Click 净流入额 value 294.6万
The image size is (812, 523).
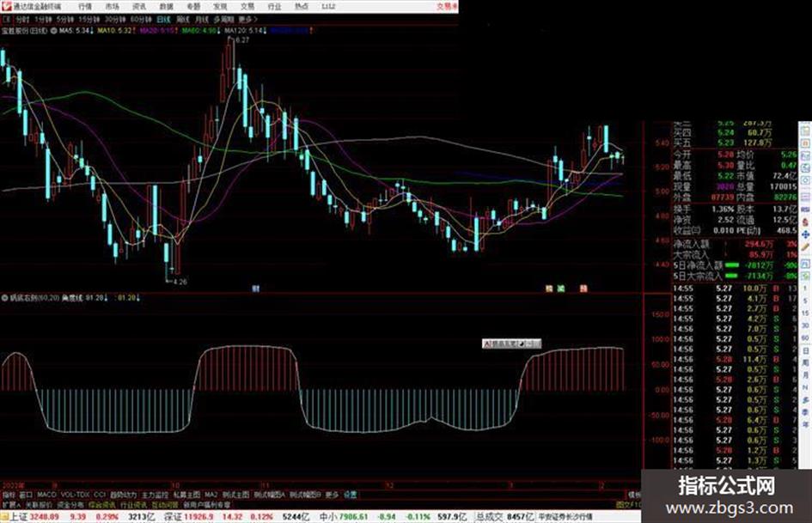(760, 244)
